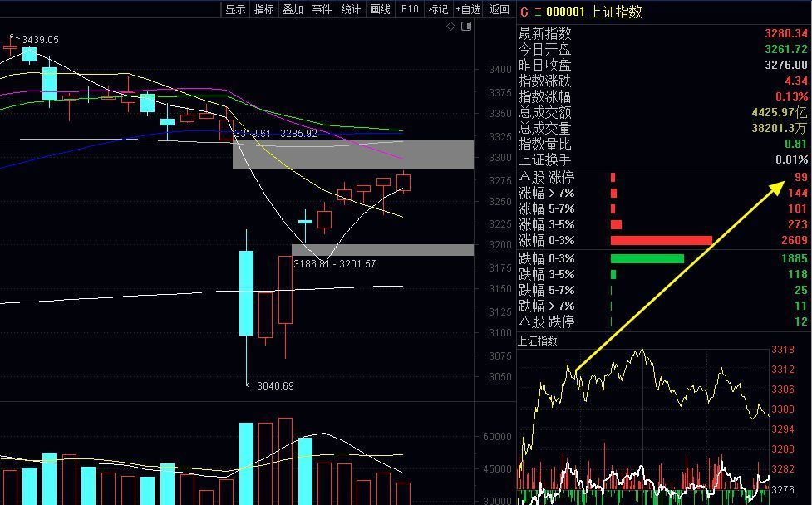Open the 事件 events option
The height and width of the screenshot is (505, 812).
click(x=322, y=9)
